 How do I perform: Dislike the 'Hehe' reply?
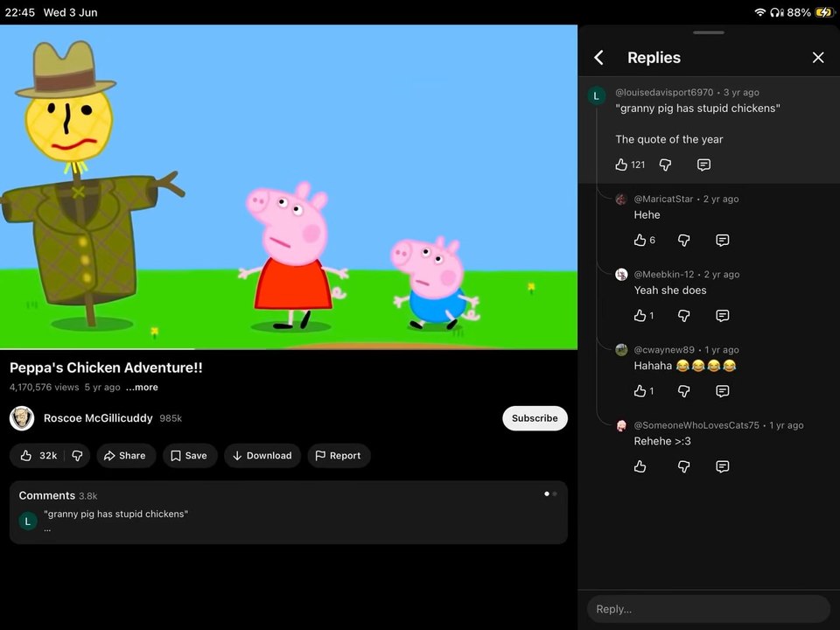[x=683, y=240]
